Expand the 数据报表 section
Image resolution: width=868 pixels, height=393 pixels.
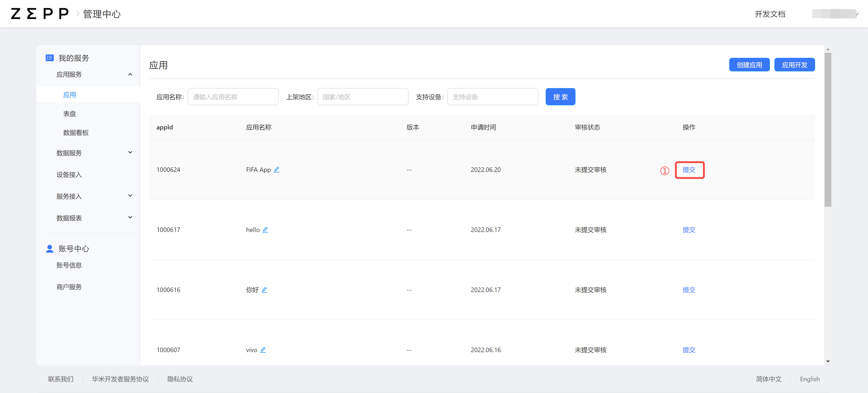[130, 217]
